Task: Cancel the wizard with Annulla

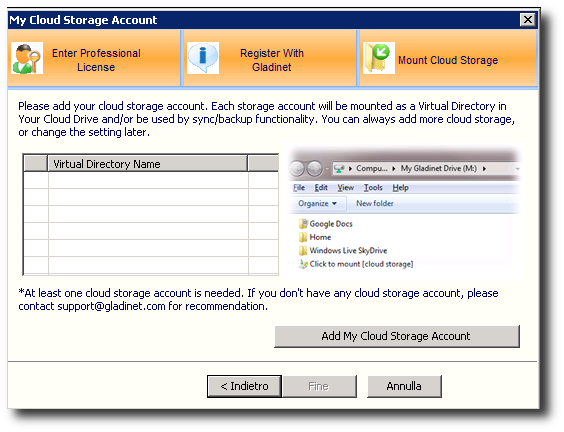Action: click(x=404, y=386)
